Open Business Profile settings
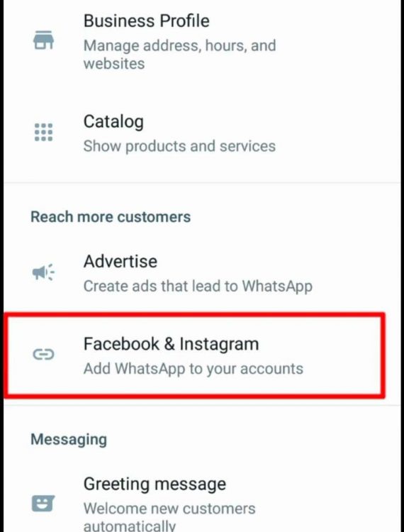 click(x=202, y=40)
